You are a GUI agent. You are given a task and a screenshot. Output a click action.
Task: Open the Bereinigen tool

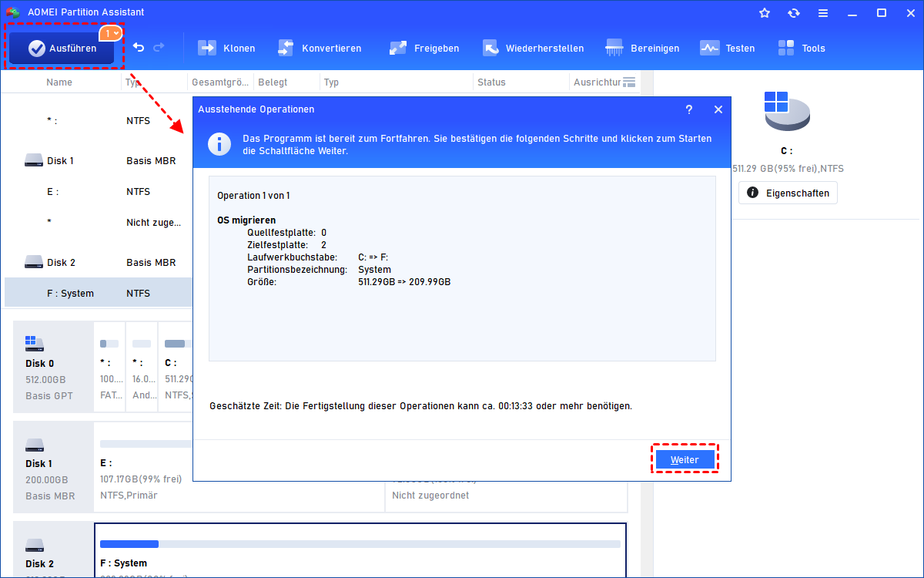point(642,48)
